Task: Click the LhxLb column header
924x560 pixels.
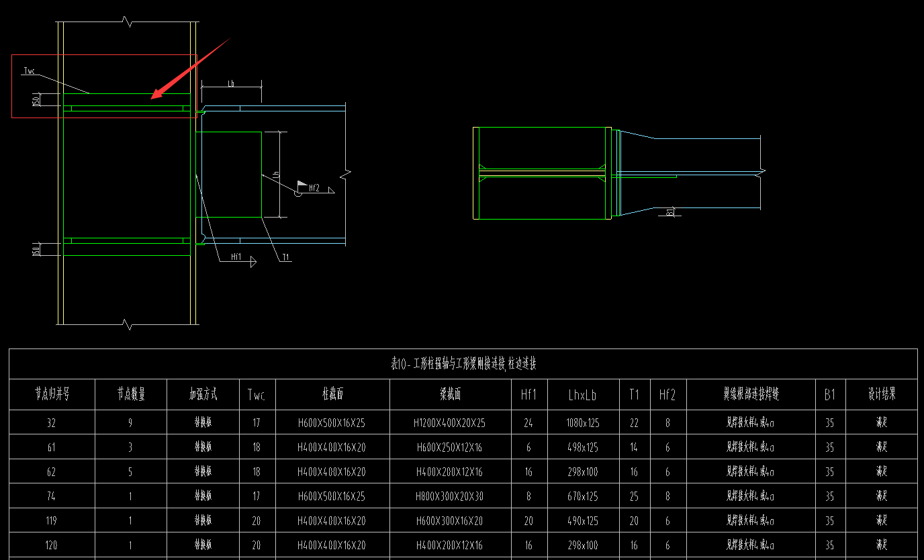Action: coord(582,395)
